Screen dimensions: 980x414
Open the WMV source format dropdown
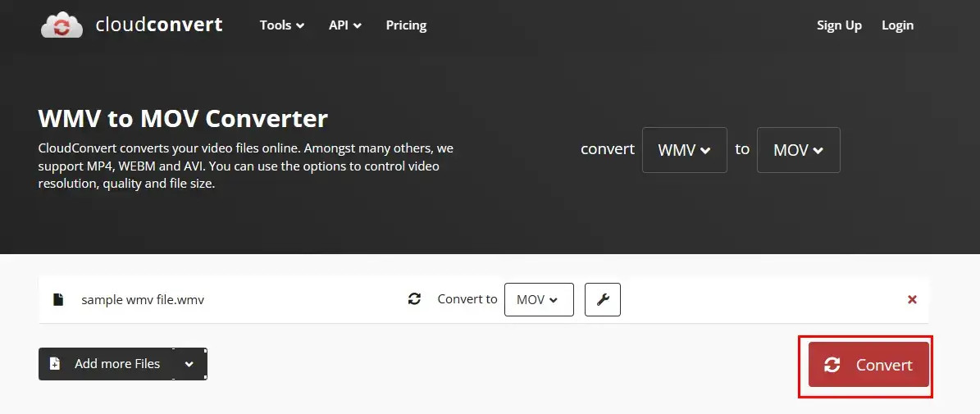(685, 150)
